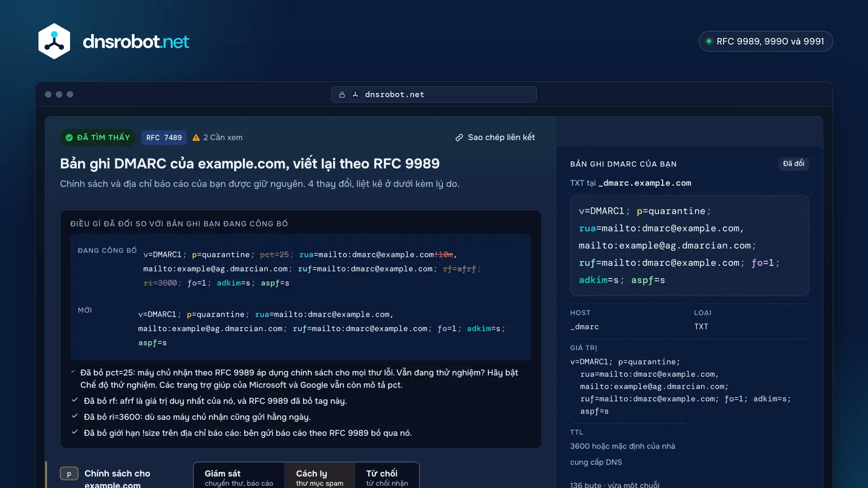Click checkmark next to Đã bỏ giới hạn !size item

point(75,432)
